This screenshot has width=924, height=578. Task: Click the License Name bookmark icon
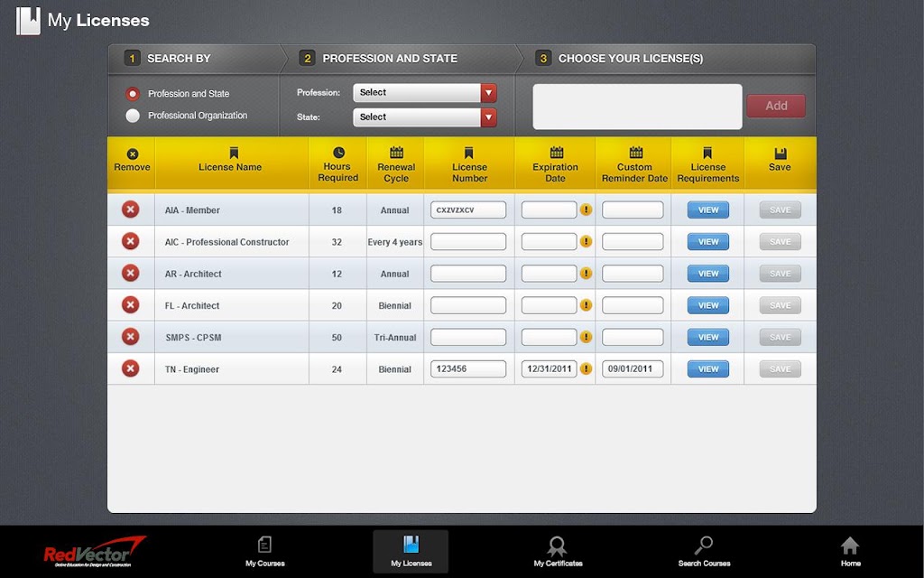(x=234, y=154)
